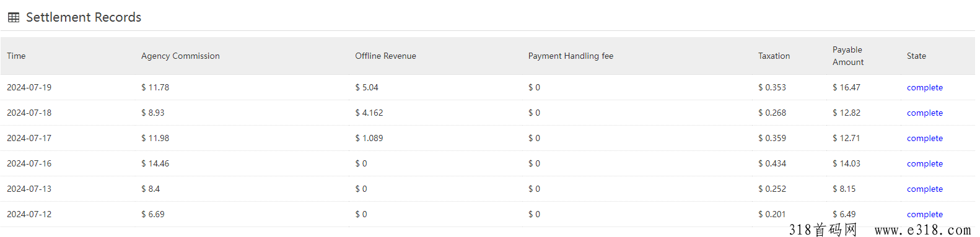Click the Settlement Records heading

(84, 17)
